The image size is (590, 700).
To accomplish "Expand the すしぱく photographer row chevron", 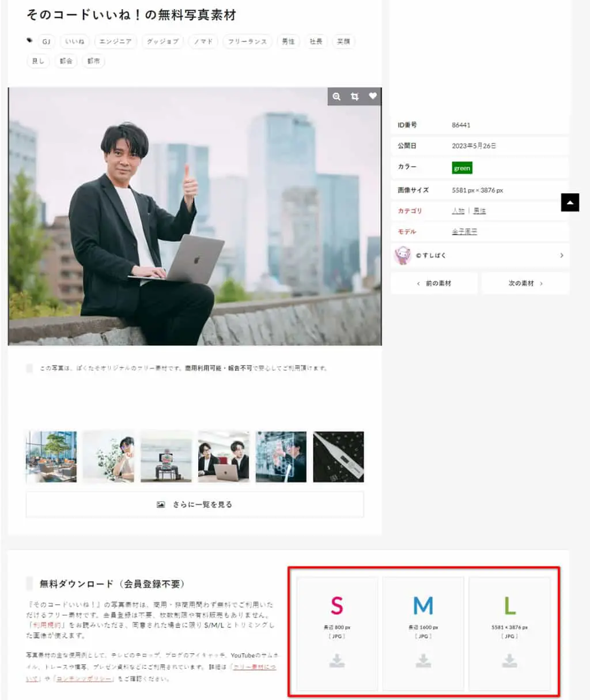I will (x=562, y=255).
